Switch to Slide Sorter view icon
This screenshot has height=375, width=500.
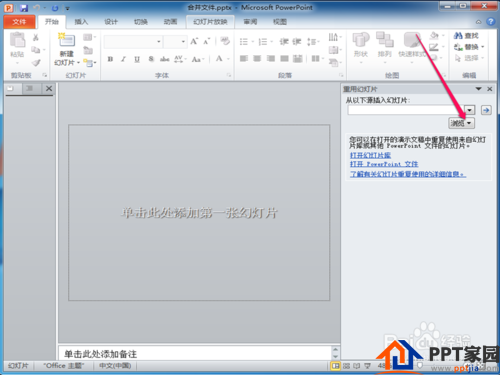coord(346,366)
